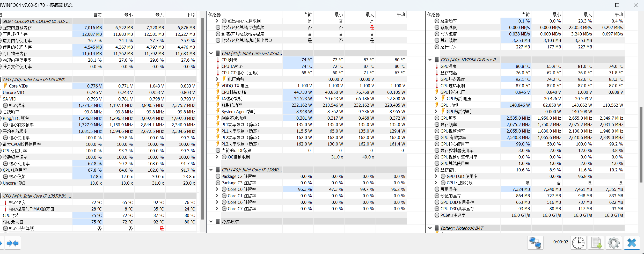Select the 系统: COLORFUL section header
Viewport: 644px width, 254px height.
(x=98, y=21)
